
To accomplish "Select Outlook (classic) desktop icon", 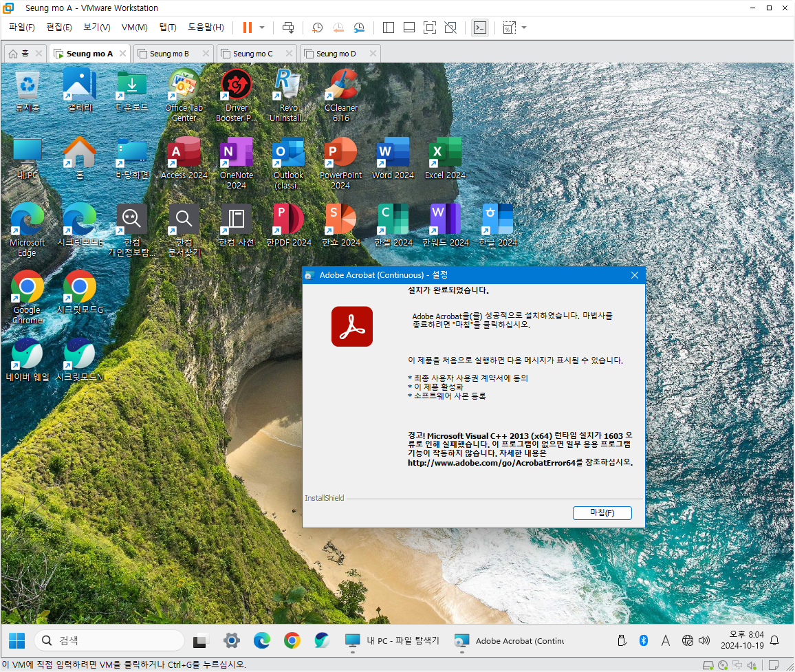I will pyautogui.click(x=288, y=163).
